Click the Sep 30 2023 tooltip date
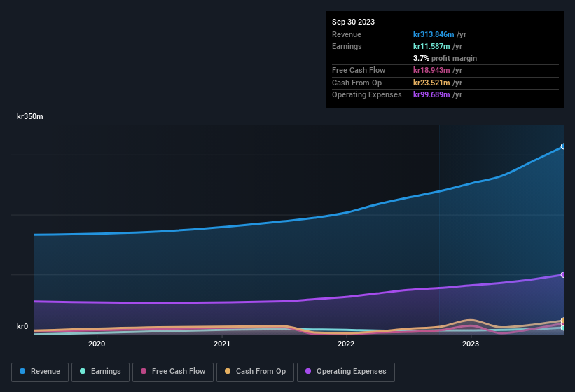 pos(353,22)
